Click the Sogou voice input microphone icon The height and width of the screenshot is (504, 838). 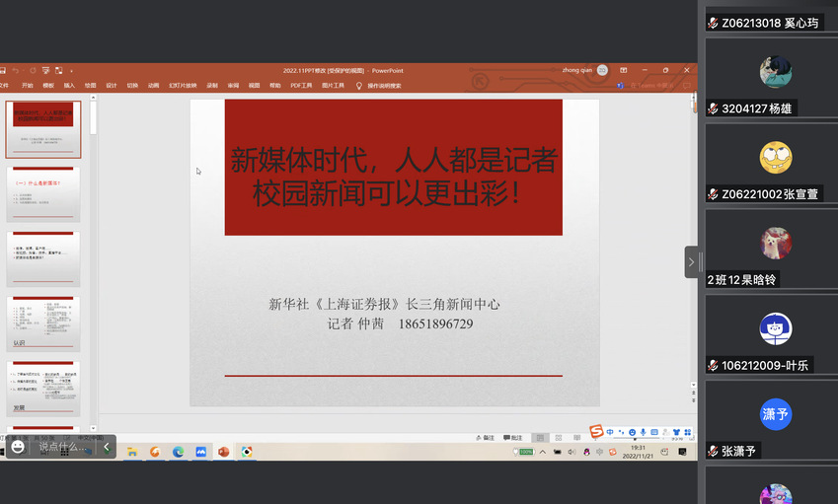644,432
